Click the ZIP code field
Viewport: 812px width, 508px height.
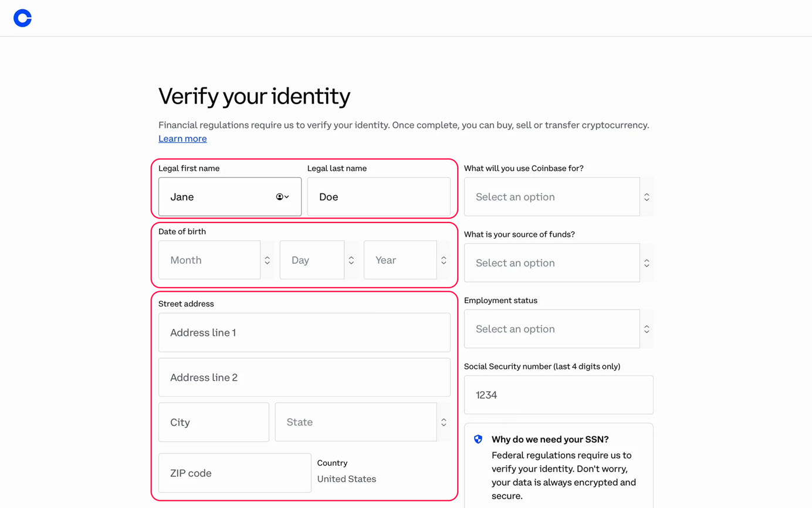[234, 473]
